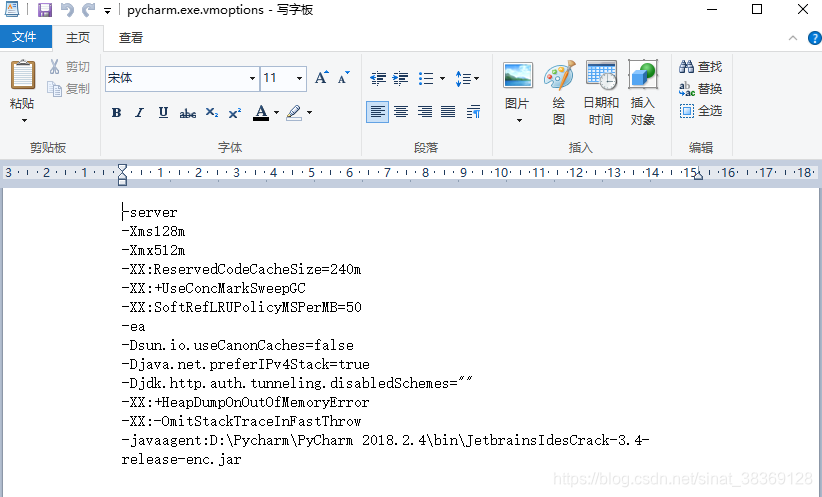The height and width of the screenshot is (497, 822).
Task: Click the 查找 binoculars button
Action: pyautogui.click(x=700, y=67)
